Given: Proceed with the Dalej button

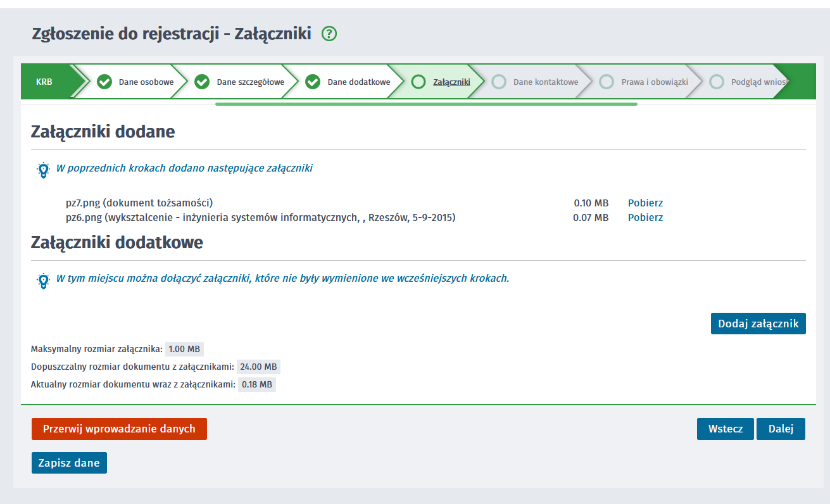Looking at the screenshot, I should [781, 429].
